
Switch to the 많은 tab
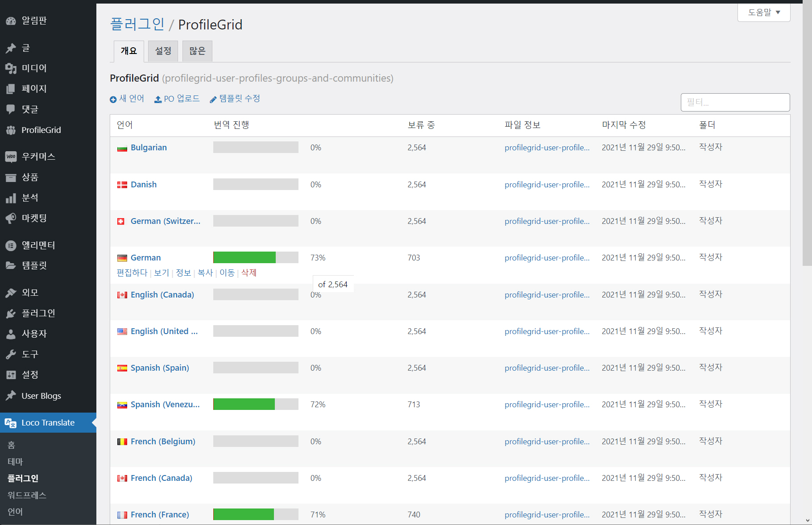pos(197,51)
